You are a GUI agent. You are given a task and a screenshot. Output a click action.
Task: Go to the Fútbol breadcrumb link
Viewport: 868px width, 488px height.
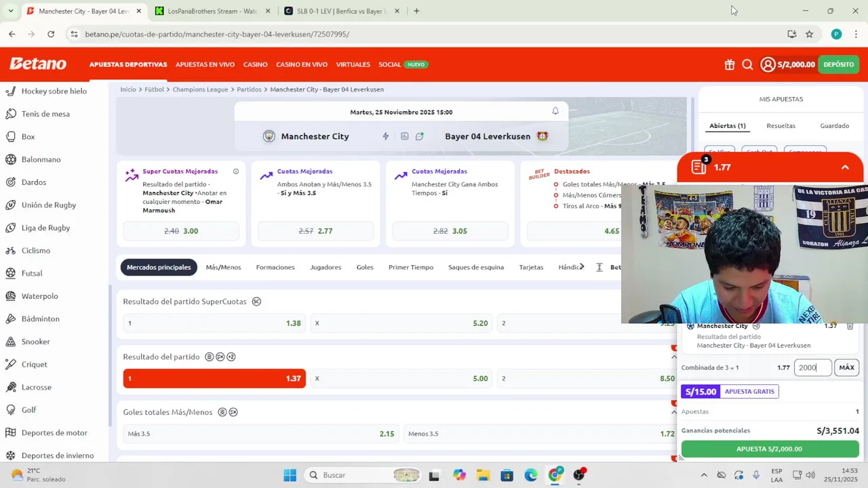point(154,89)
